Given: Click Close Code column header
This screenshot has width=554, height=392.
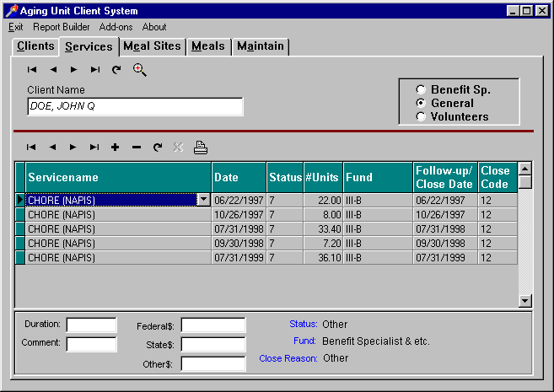Looking at the screenshot, I should pyautogui.click(x=498, y=177).
